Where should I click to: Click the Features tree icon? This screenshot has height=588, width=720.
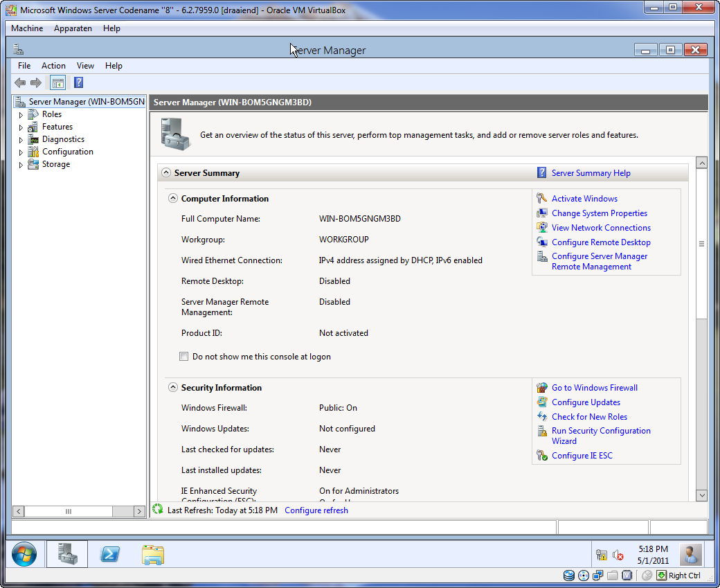[33, 127]
